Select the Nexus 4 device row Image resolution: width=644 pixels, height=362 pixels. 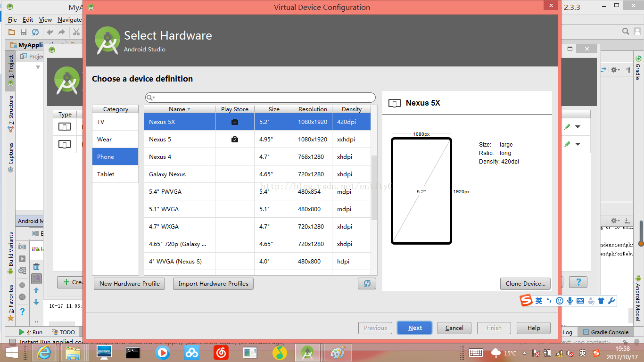pyautogui.click(x=257, y=157)
